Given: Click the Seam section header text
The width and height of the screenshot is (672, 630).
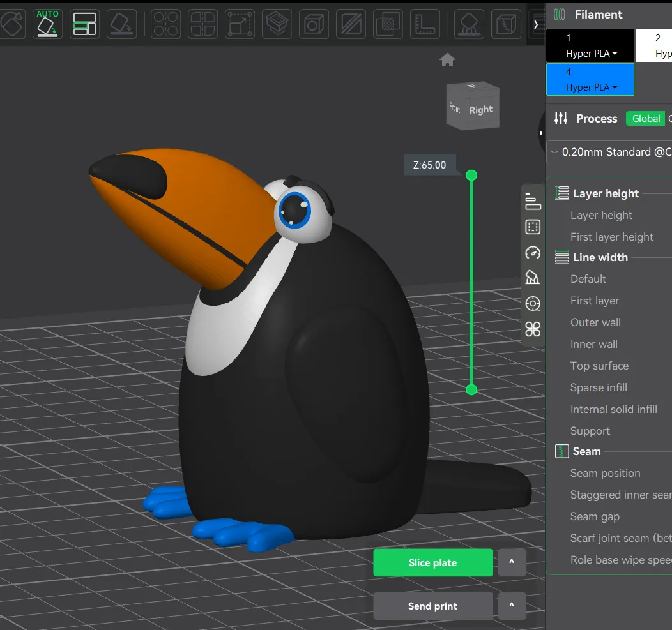Looking at the screenshot, I should 586,451.
